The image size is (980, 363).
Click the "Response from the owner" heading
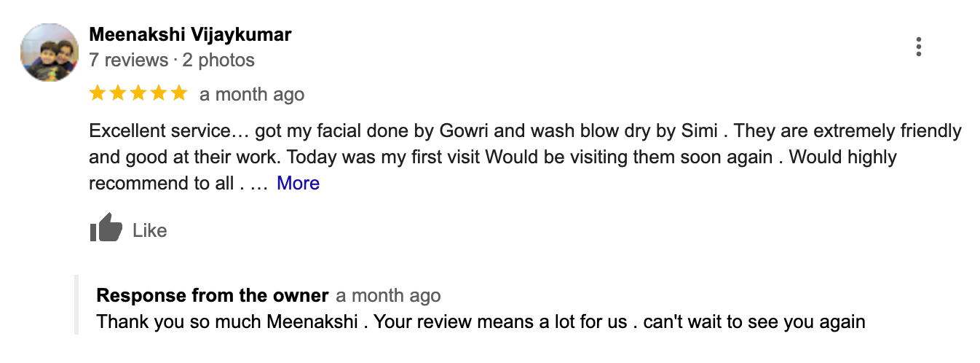tap(212, 295)
